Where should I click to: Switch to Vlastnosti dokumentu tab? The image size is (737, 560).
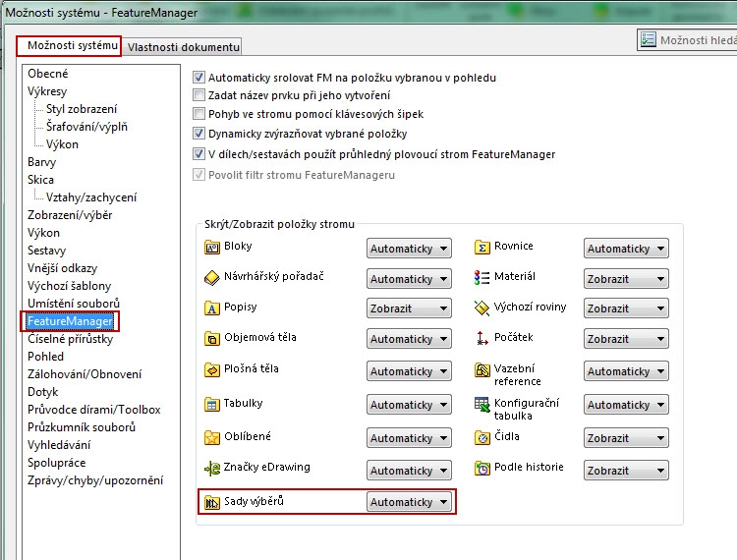[183, 47]
